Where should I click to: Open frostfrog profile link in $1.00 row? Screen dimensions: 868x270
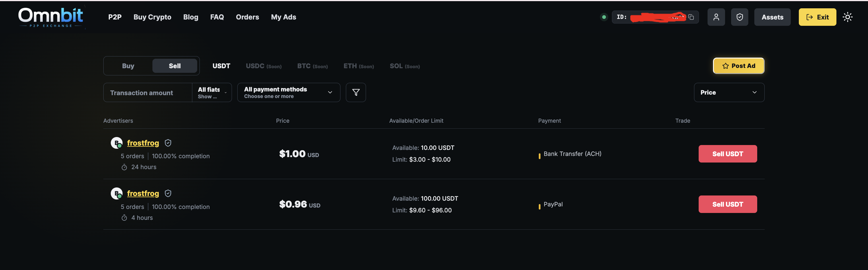(x=143, y=143)
